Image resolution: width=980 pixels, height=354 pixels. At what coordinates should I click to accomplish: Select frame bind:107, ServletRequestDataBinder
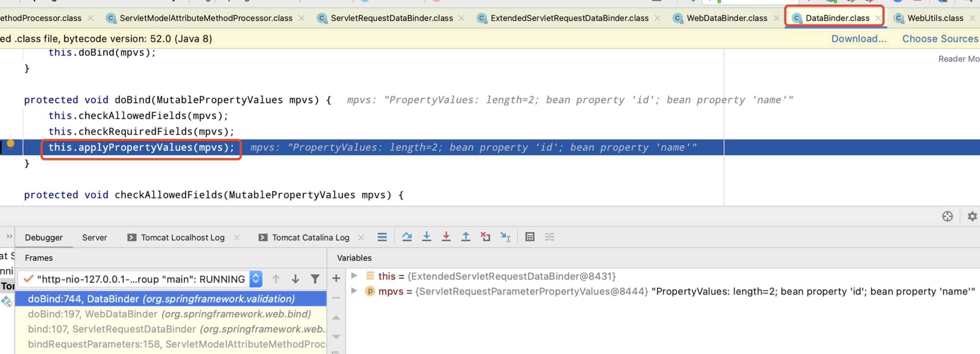(170, 329)
